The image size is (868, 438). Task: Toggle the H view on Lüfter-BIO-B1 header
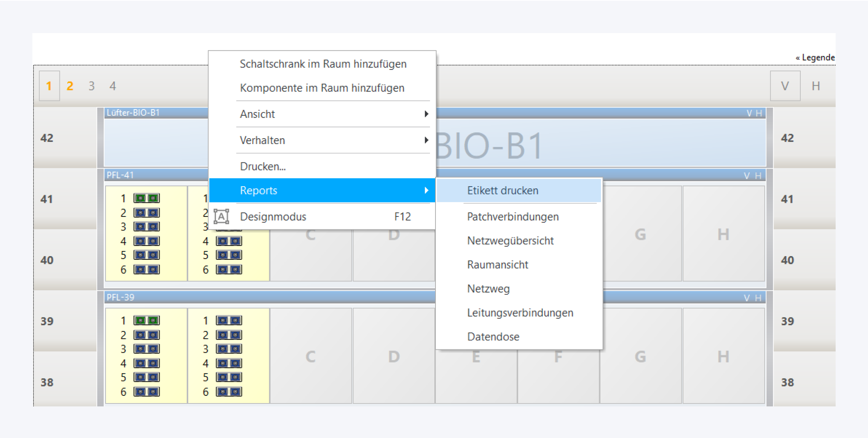tap(759, 113)
